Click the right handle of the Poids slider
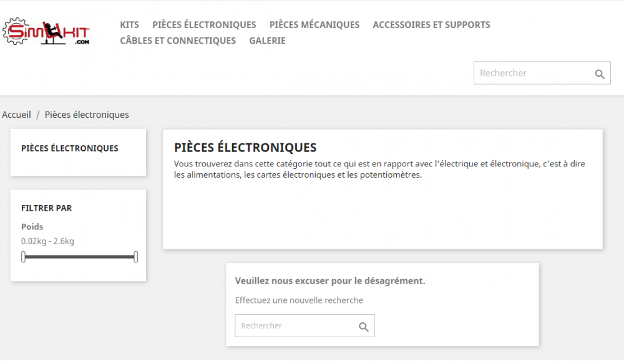 click(135, 256)
